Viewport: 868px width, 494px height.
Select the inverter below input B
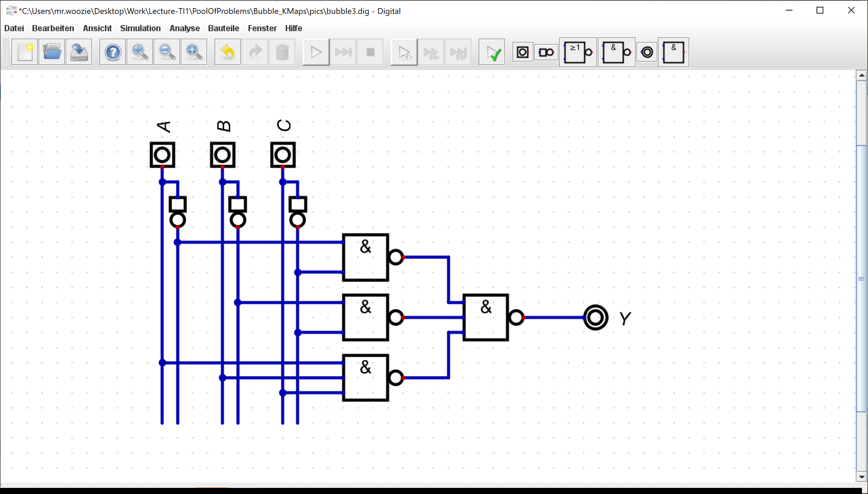pos(238,212)
